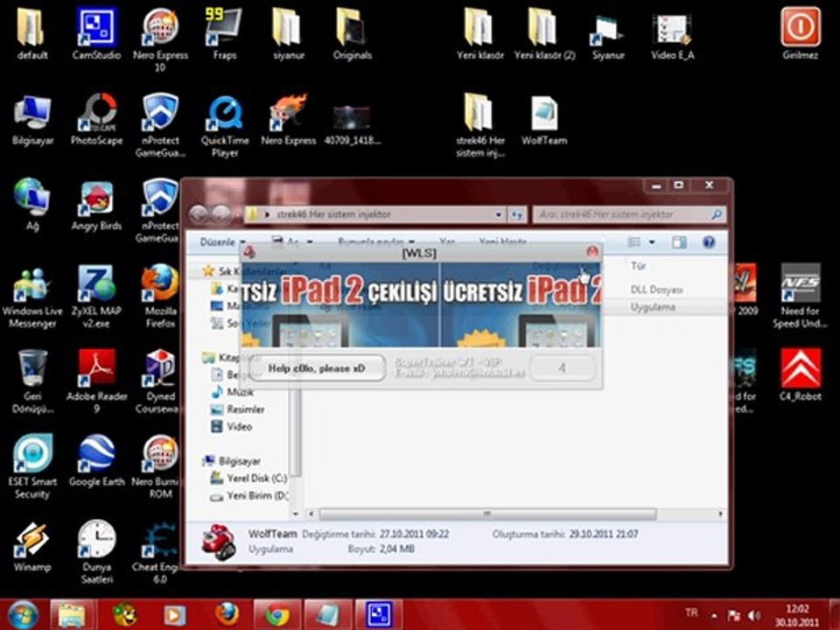Open the Windows Start button
This screenshot has height=630, width=840.
point(22,614)
